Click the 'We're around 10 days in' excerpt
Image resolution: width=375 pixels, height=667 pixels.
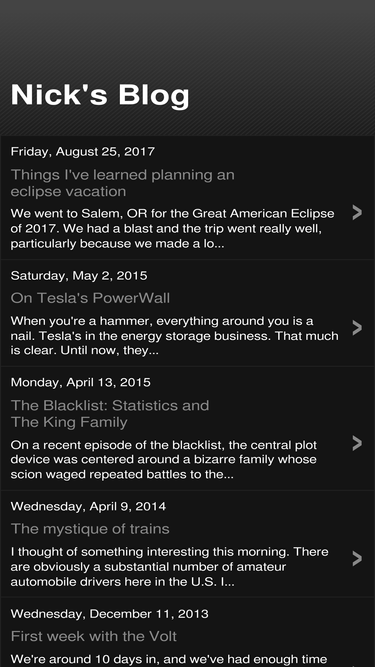[x=169, y=659]
